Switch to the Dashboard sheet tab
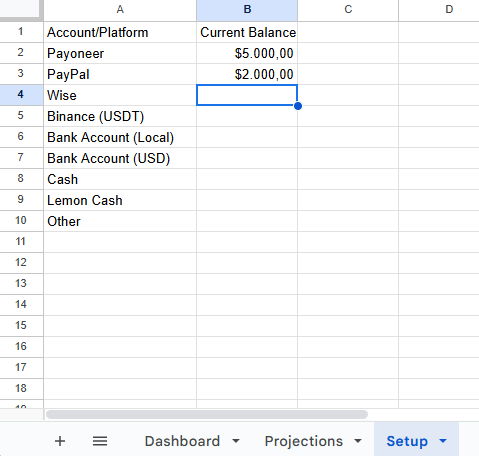The height and width of the screenshot is (456, 479). point(182,441)
